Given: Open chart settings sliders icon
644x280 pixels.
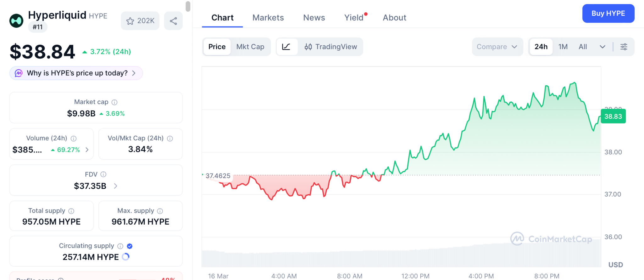Looking at the screenshot, I should click(x=624, y=47).
